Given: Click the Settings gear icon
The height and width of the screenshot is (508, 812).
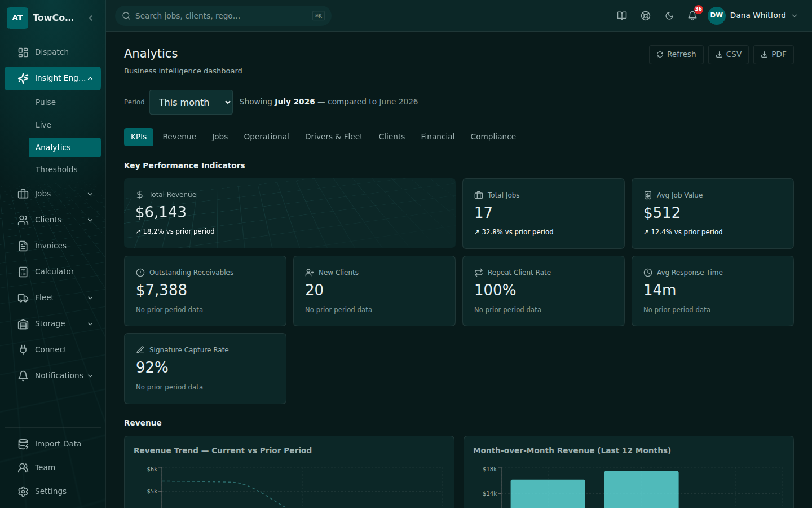Looking at the screenshot, I should [x=23, y=492].
